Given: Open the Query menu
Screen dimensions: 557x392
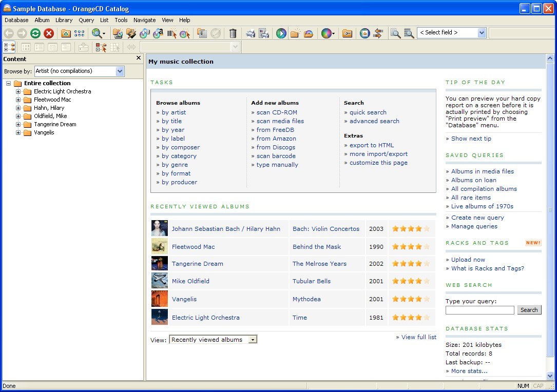Looking at the screenshot, I should click(x=86, y=20).
